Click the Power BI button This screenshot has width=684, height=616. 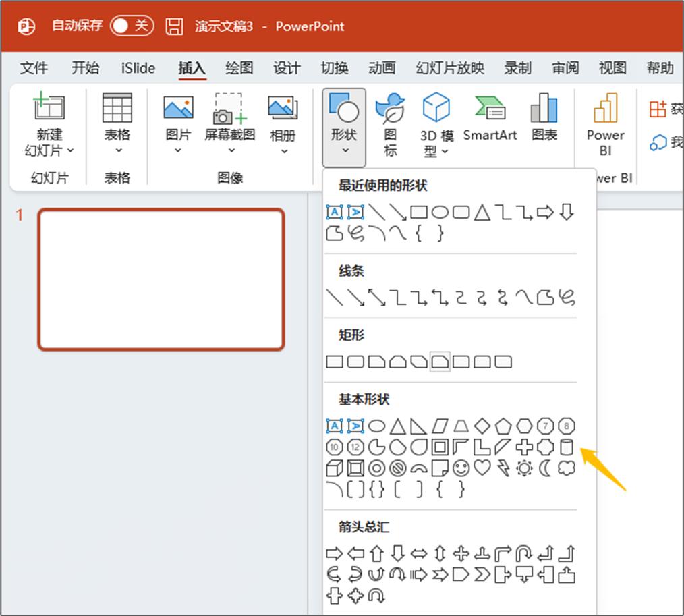[x=605, y=125]
